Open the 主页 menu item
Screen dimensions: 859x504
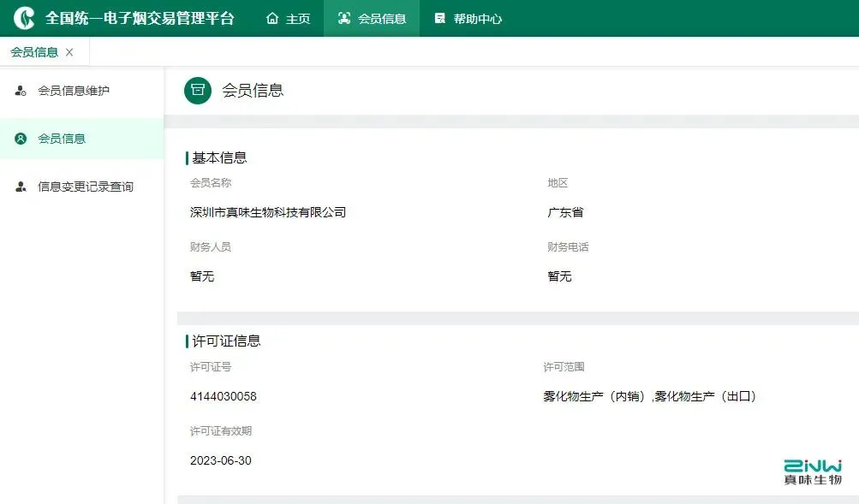[x=296, y=18]
